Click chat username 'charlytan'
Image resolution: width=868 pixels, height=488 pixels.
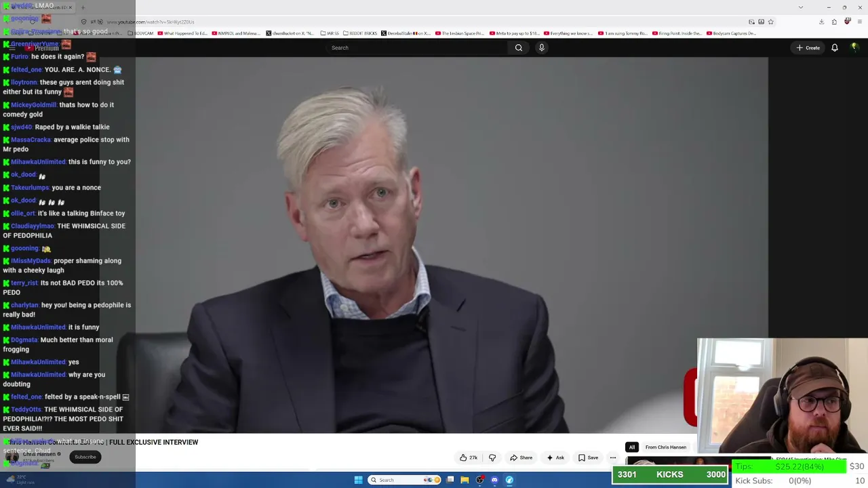[x=24, y=306]
